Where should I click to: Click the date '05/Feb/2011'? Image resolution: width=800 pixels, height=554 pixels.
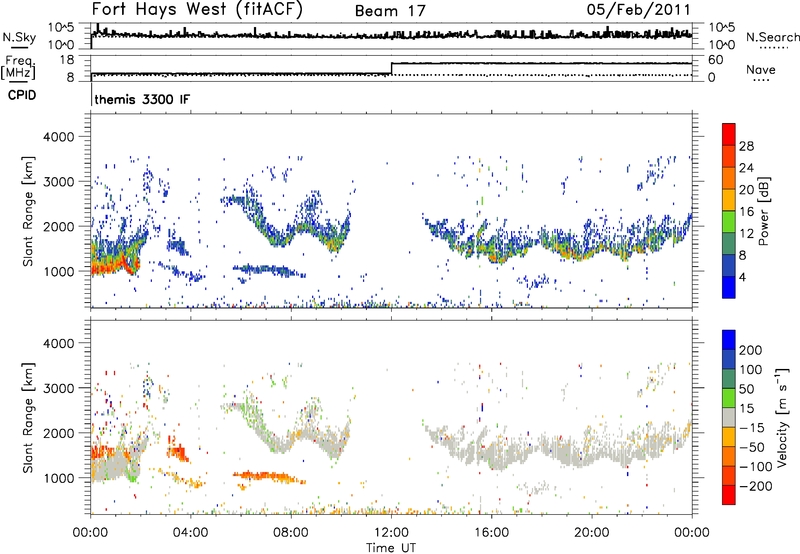(x=638, y=10)
